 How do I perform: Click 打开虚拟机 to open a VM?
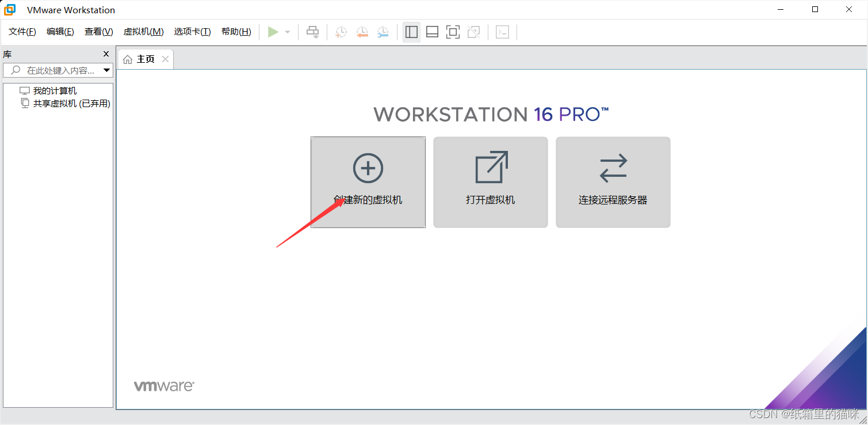click(x=490, y=182)
